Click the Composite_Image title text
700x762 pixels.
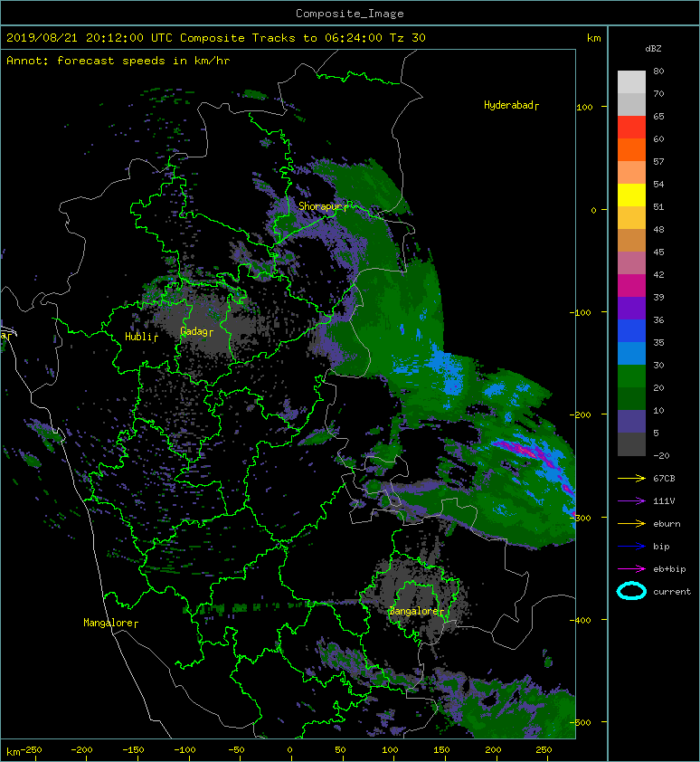[350, 13]
